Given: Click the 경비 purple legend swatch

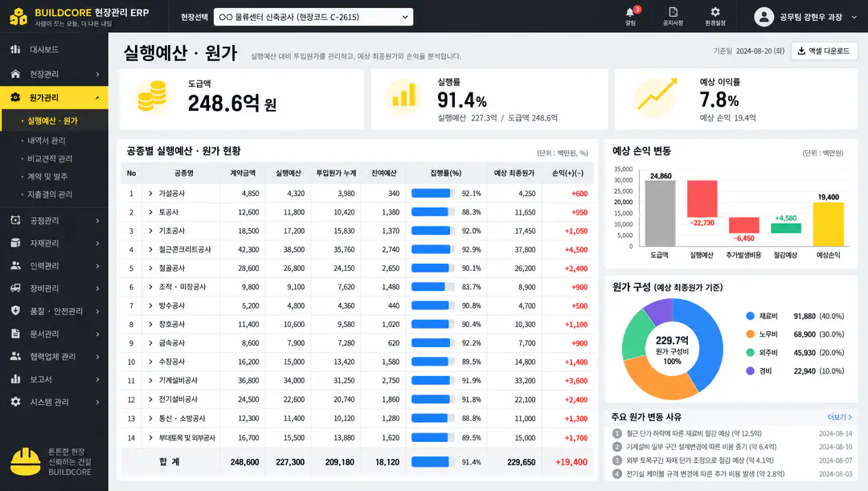Looking at the screenshot, I should coord(750,371).
